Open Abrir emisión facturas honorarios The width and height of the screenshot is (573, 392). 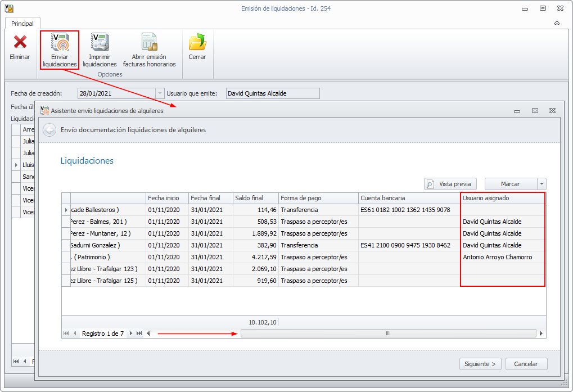(x=149, y=42)
